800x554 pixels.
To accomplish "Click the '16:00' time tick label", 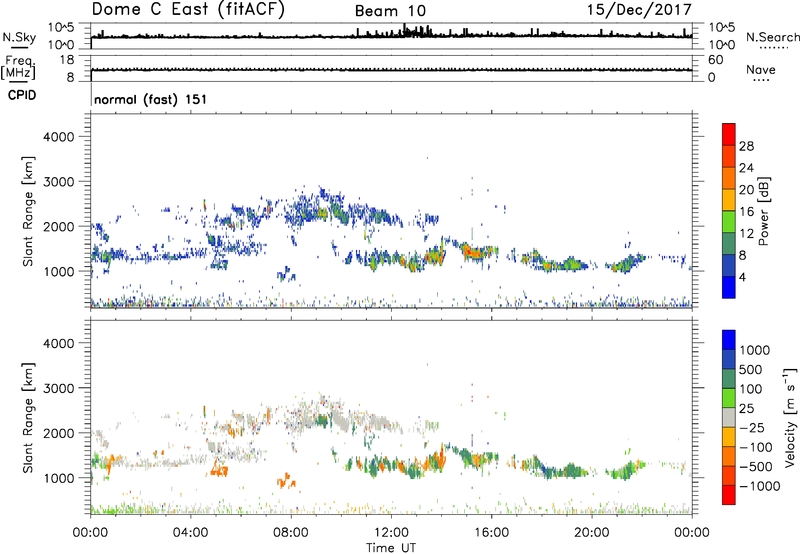I will coord(491,533).
